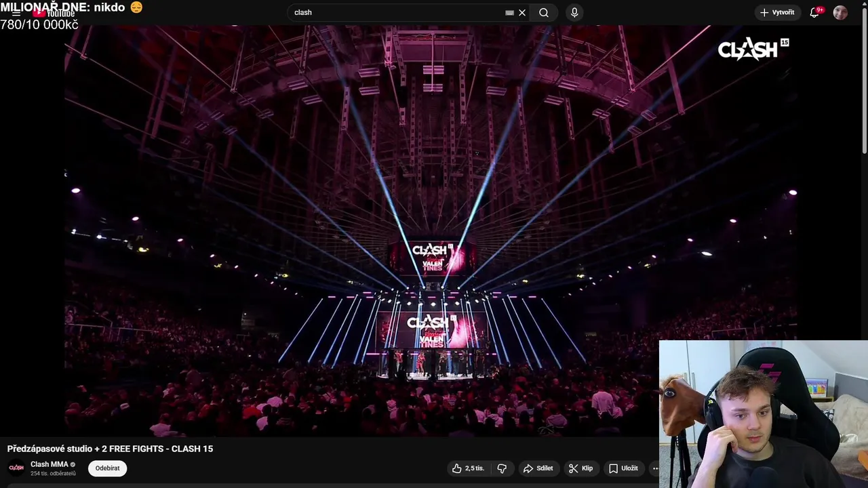Save the video with Uložit

623,468
